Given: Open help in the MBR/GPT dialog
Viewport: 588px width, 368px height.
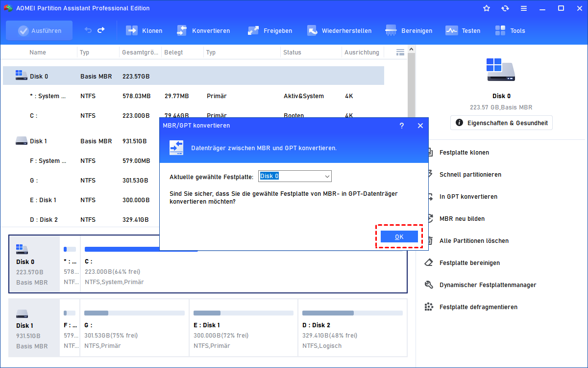Looking at the screenshot, I should coord(402,126).
